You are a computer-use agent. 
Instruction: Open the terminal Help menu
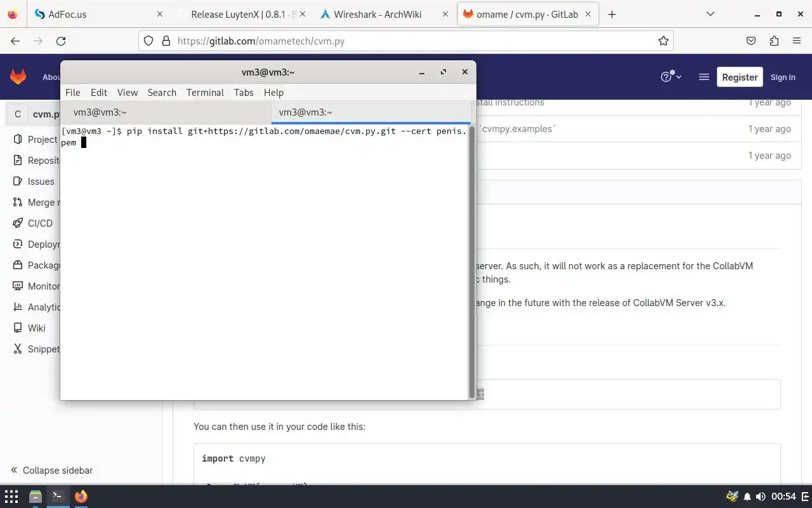click(x=273, y=92)
